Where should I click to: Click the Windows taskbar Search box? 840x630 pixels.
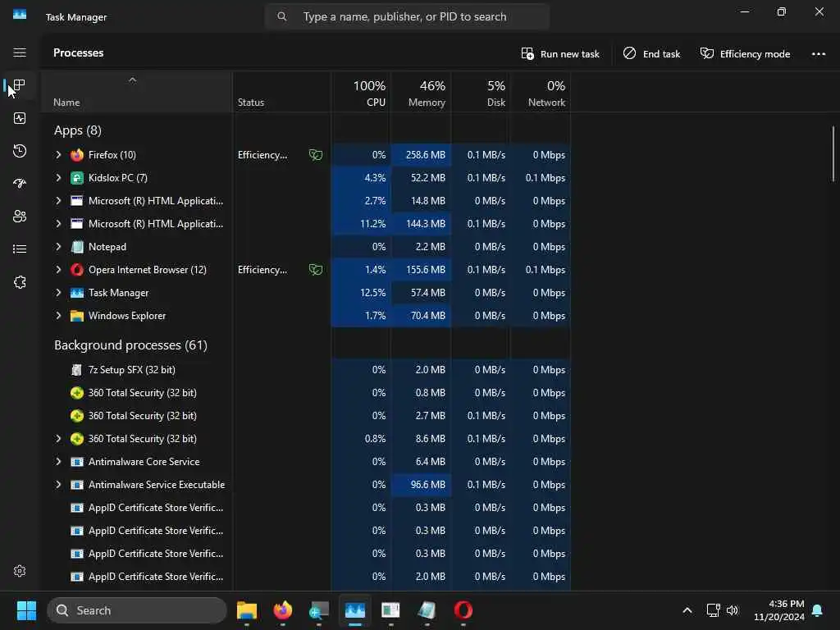point(137,610)
